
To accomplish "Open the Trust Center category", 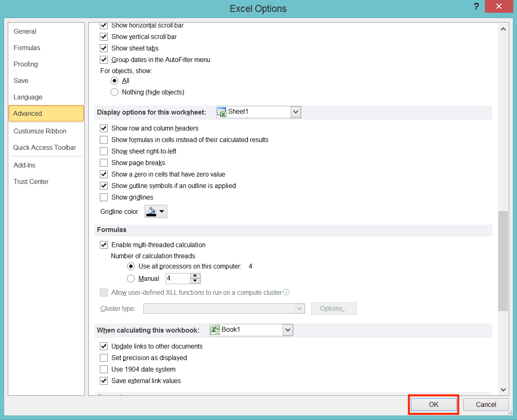I will coord(46,181).
